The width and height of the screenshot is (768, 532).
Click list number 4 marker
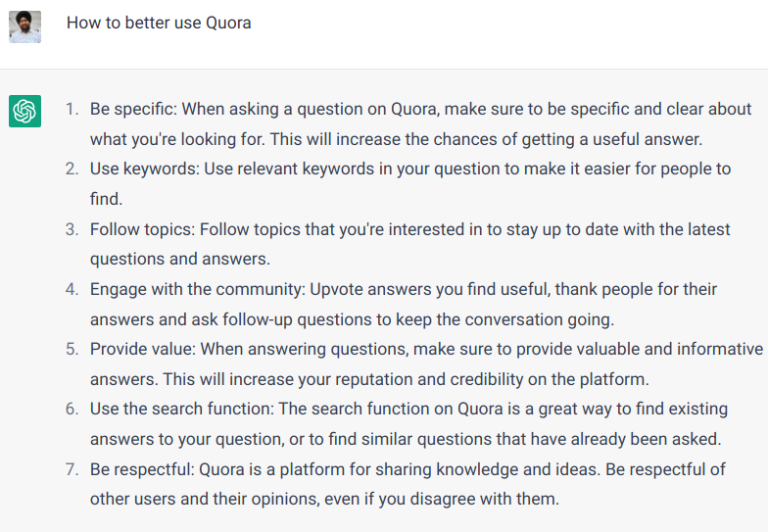coord(72,289)
